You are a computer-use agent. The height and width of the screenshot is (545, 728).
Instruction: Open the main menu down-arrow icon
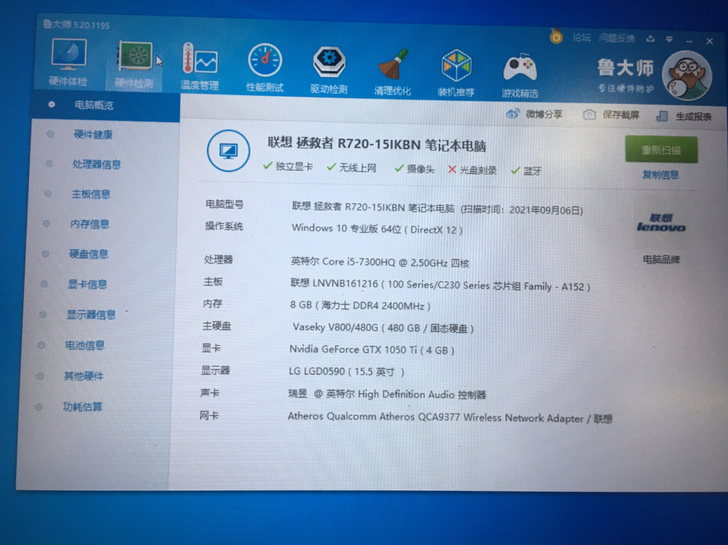point(669,39)
